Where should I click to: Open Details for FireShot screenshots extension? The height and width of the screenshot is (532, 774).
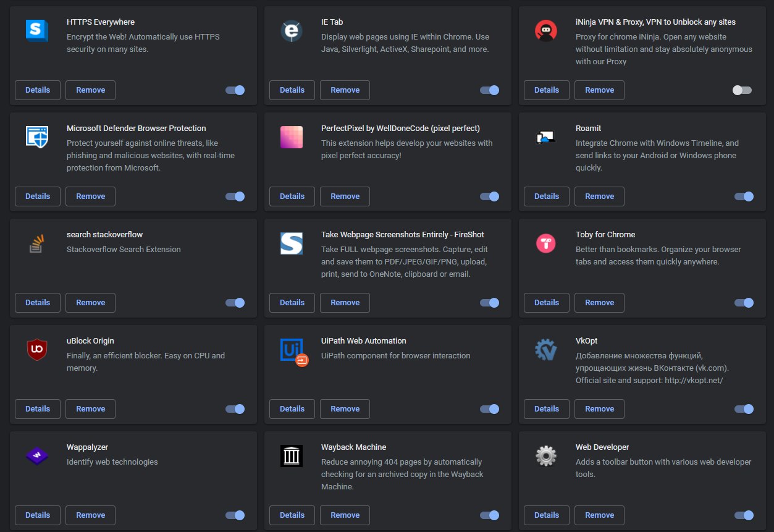[292, 303]
